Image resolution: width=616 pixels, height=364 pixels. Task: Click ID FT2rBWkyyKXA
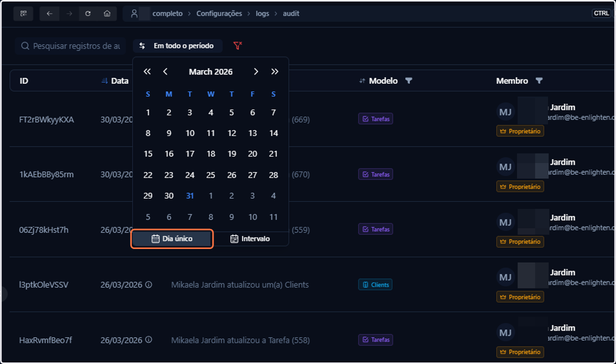pyautogui.click(x=47, y=120)
